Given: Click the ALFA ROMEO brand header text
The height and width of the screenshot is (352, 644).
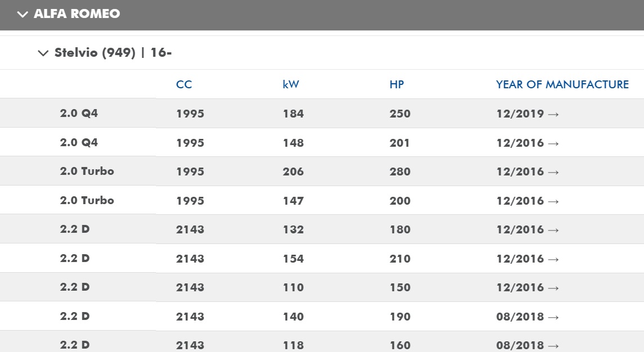Looking at the screenshot, I should click(x=77, y=14).
